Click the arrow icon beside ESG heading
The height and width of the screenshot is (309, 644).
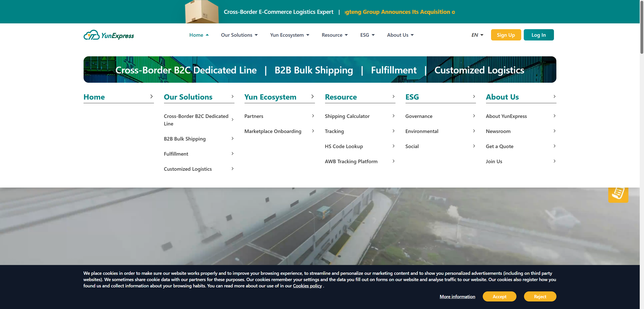click(474, 97)
